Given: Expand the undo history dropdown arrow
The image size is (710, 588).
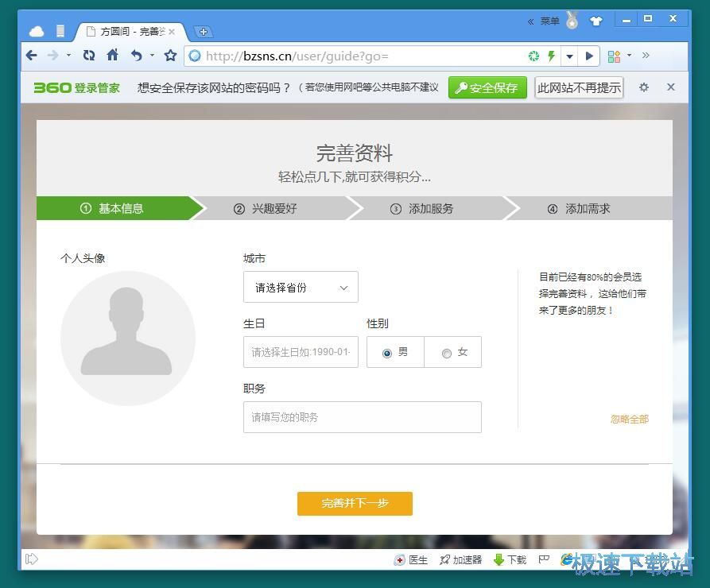Looking at the screenshot, I should [x=152, y=56].
